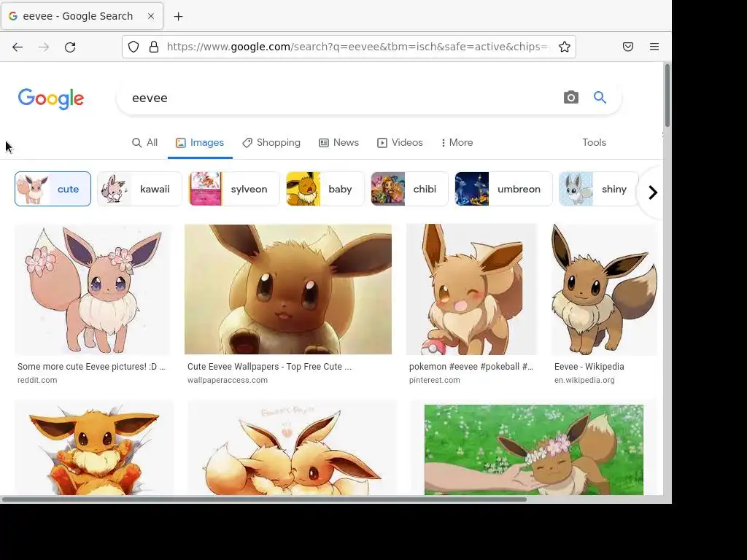Apply the umbreon filter chip
747x560 pixels.
coord(503,189)
